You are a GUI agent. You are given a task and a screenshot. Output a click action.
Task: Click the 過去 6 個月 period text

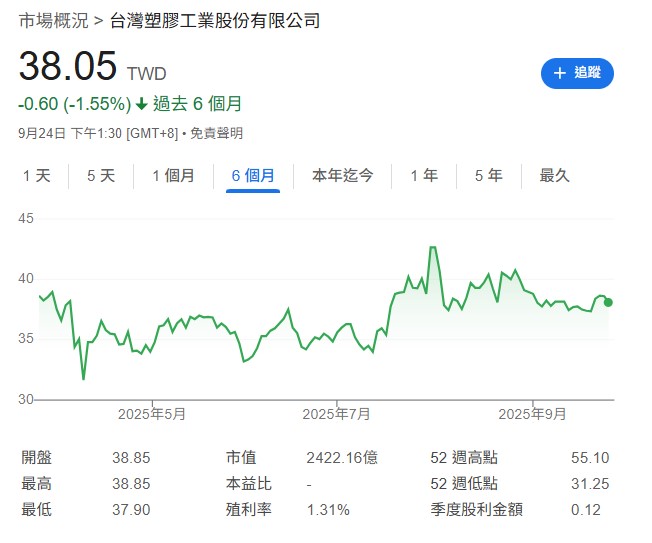(x=197, y=104)
